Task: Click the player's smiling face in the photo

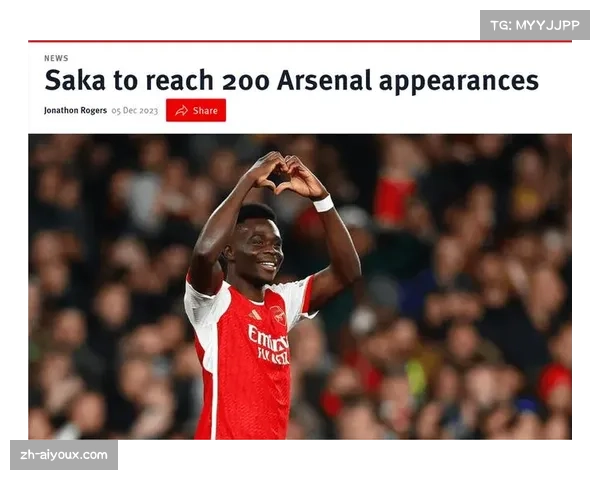Action: pyautogui.click(x=258, y=248)
